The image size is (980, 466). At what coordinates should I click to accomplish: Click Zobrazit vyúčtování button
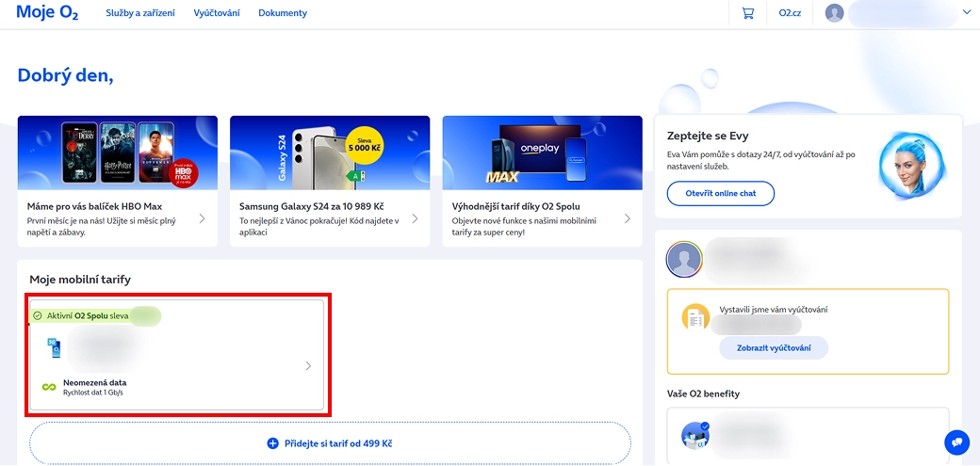coord(773,348)
